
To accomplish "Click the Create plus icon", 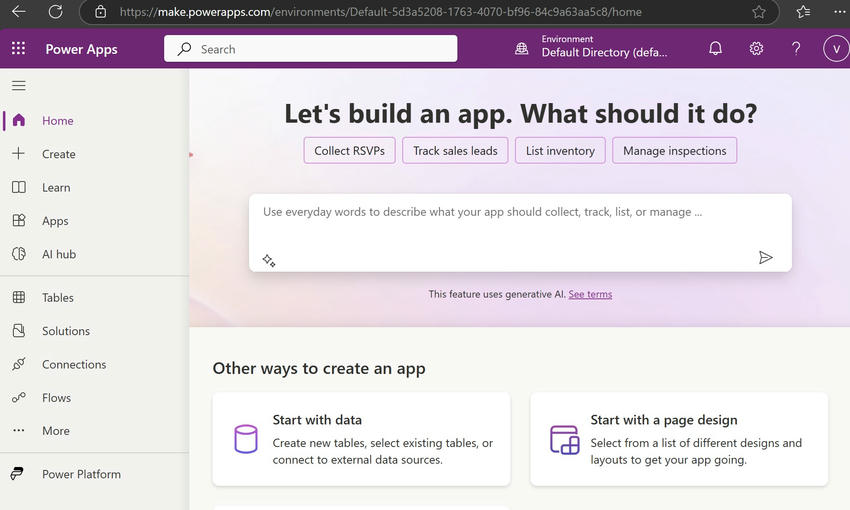I will (x=18, y=153).
